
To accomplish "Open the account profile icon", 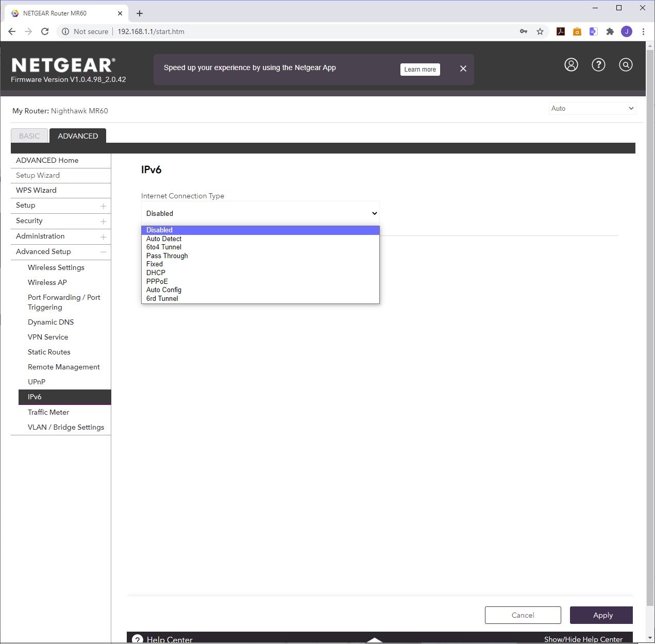I will pos(571,65).
